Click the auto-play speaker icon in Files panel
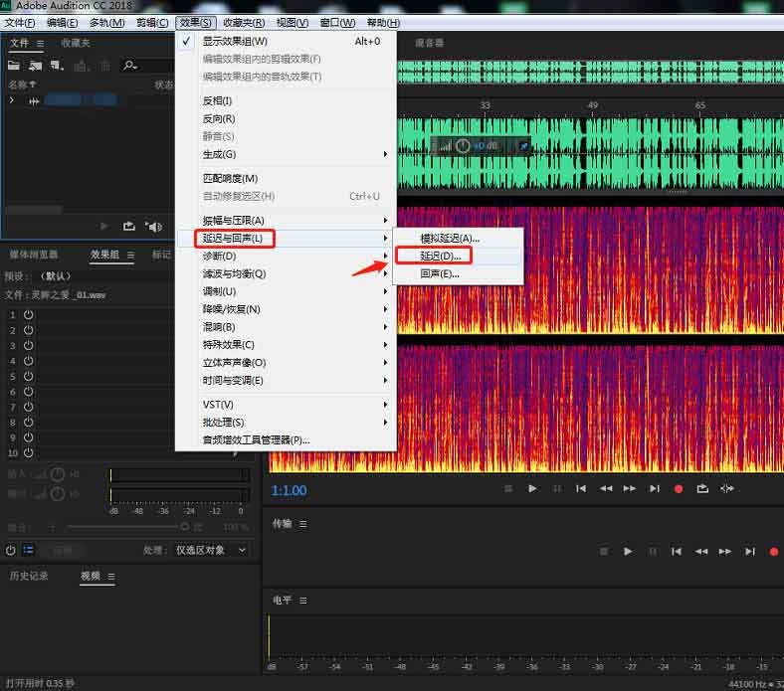Image resolution: width=784 pixels, height=691 pixels. 154,227
